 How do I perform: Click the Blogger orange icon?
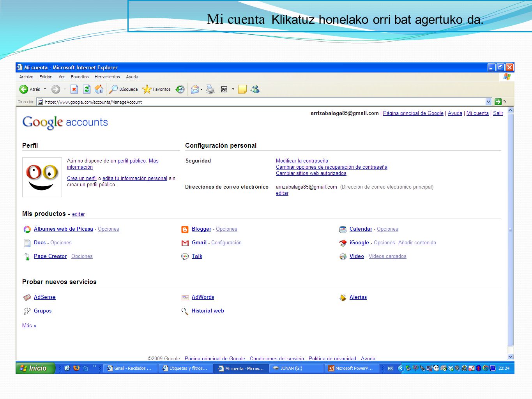point(185,230)
